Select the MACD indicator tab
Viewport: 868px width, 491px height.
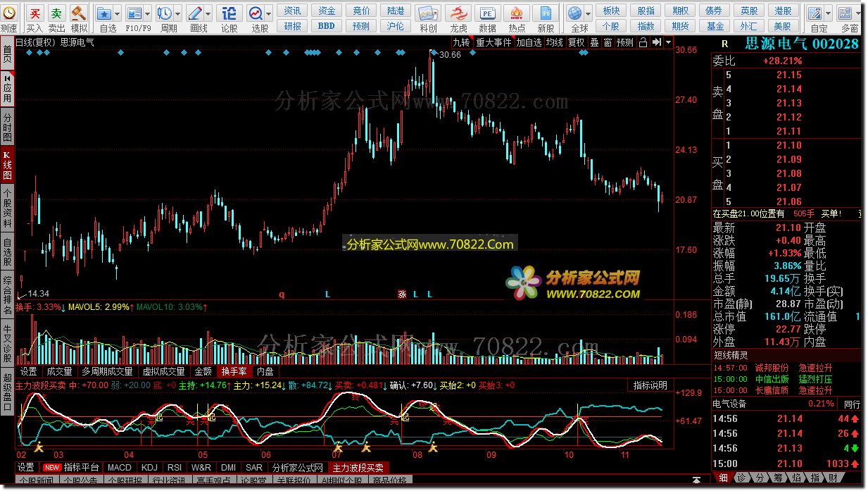pos(120,468)
